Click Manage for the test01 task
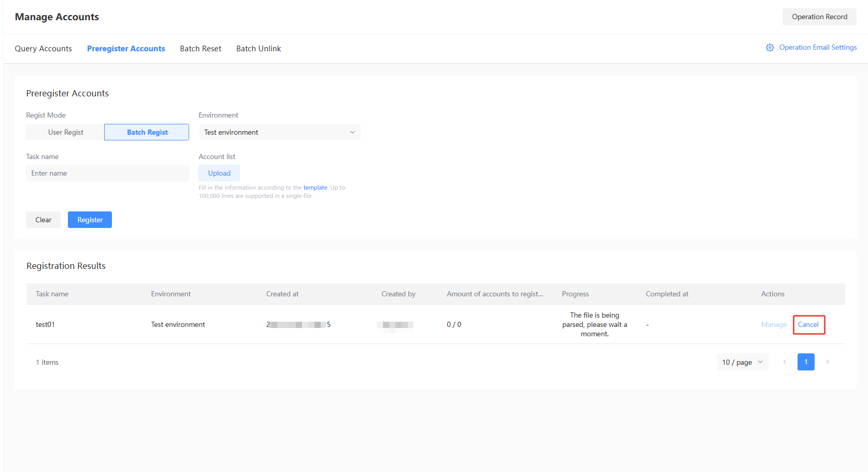868x472 pixels. [x=774, y=325]
